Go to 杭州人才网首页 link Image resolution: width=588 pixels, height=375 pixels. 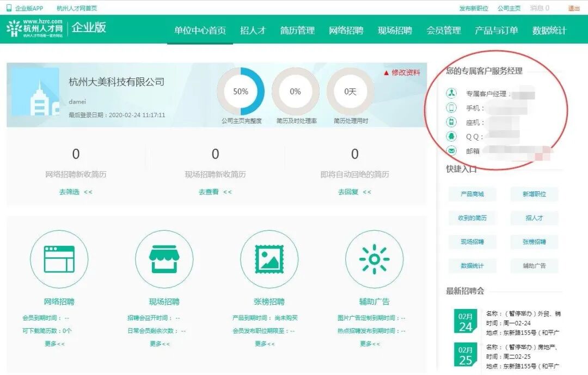(x=77, y=8)
